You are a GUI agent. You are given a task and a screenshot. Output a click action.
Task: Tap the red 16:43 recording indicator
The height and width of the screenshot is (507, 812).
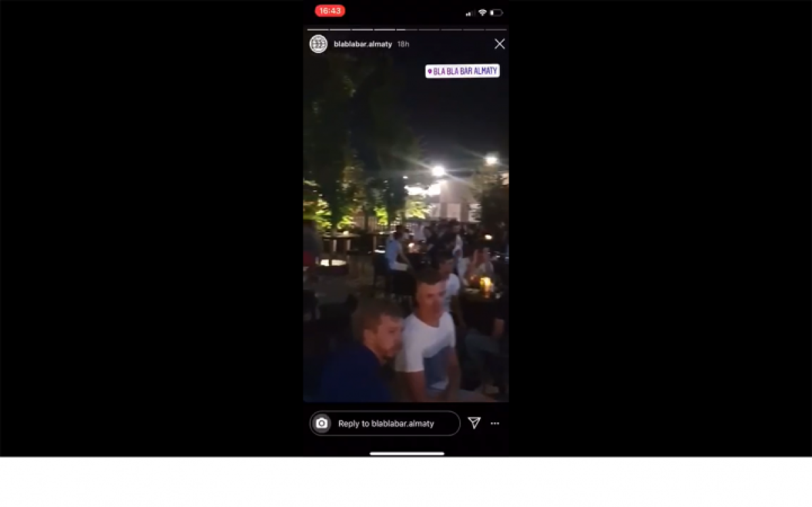pos(330,11)
